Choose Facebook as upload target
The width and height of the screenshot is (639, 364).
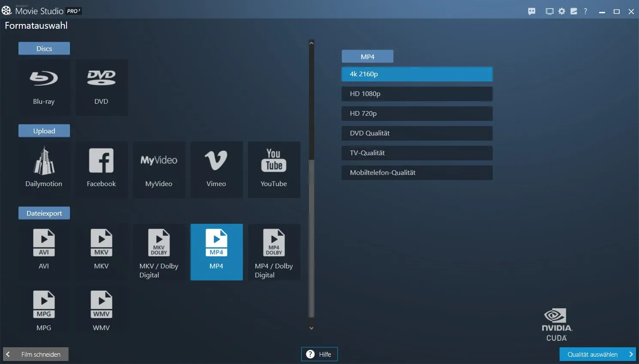[x=101, y=169]
